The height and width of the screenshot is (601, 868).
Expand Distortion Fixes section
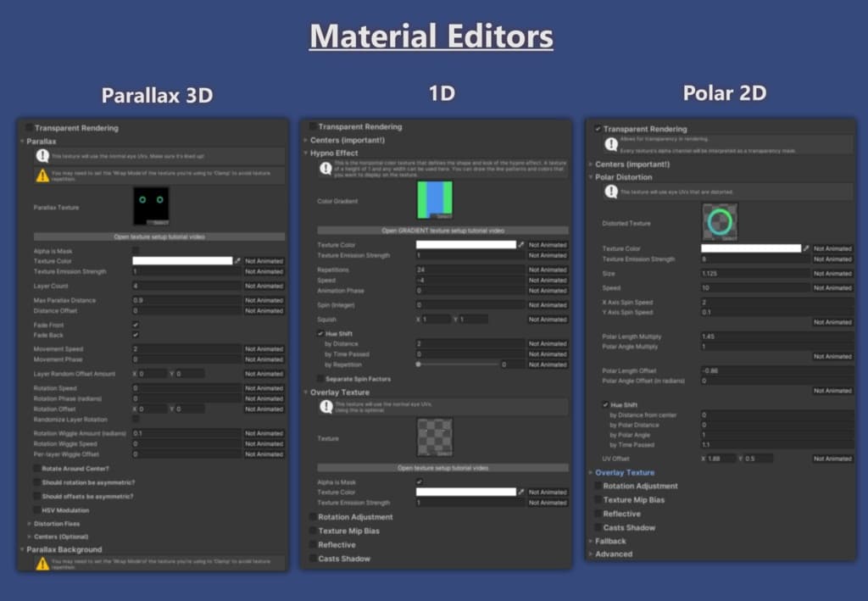(x=29, y=523)
